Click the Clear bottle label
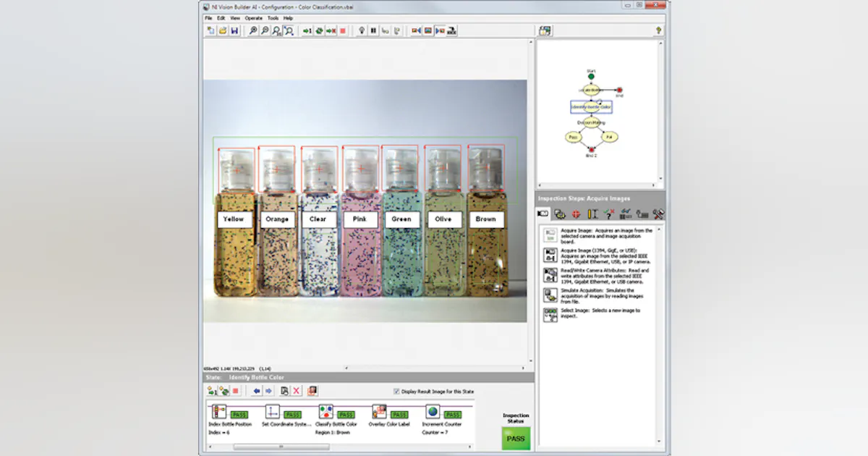Screen dimensions: 868x456 (x=318, y=219)
